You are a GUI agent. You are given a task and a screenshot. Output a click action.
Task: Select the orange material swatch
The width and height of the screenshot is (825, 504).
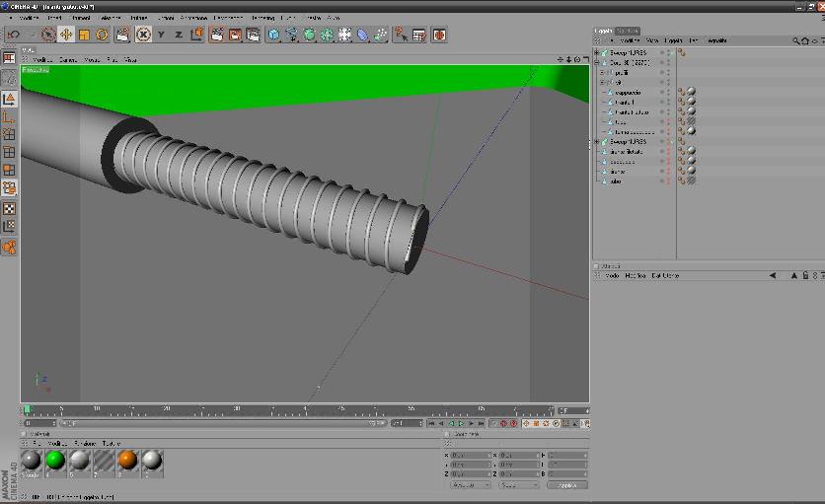pyautogui.click(x=128, y=461)
